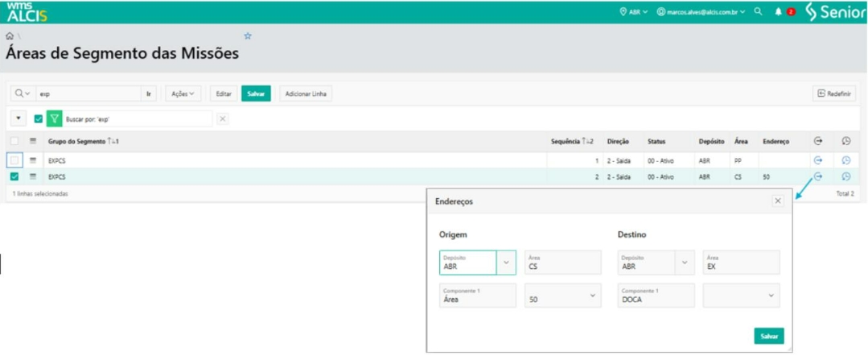The image size is (868, 356).
Task: Mark page as favorite with star icon
Action: pos(248,35)
